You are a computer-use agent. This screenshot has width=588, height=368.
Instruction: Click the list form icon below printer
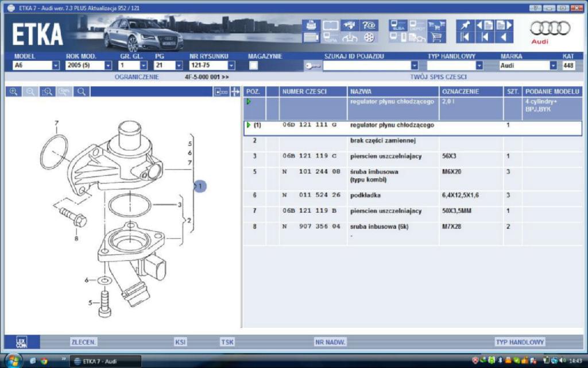pos(311,37)
